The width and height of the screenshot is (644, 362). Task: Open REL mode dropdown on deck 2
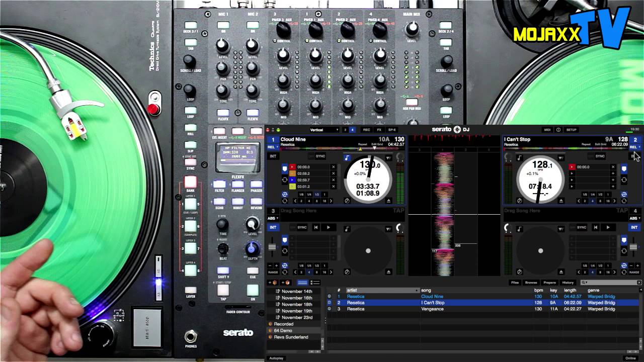tap(635, 147)
